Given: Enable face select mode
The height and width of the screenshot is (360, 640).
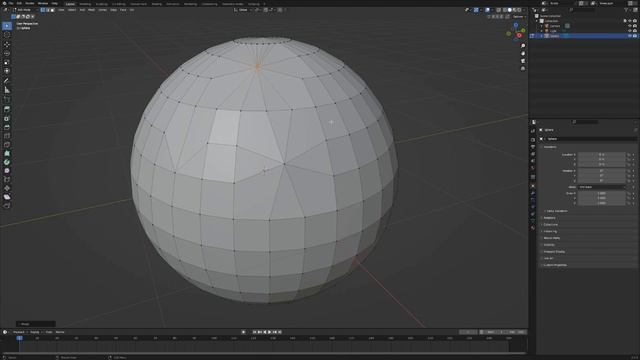Looking at the screenshot, I should 52,10.
